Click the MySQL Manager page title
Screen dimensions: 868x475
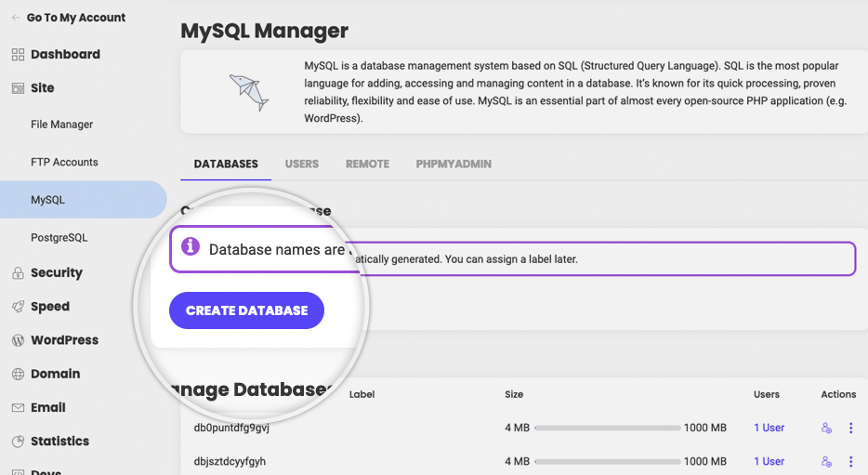click(x=265, y=31)
